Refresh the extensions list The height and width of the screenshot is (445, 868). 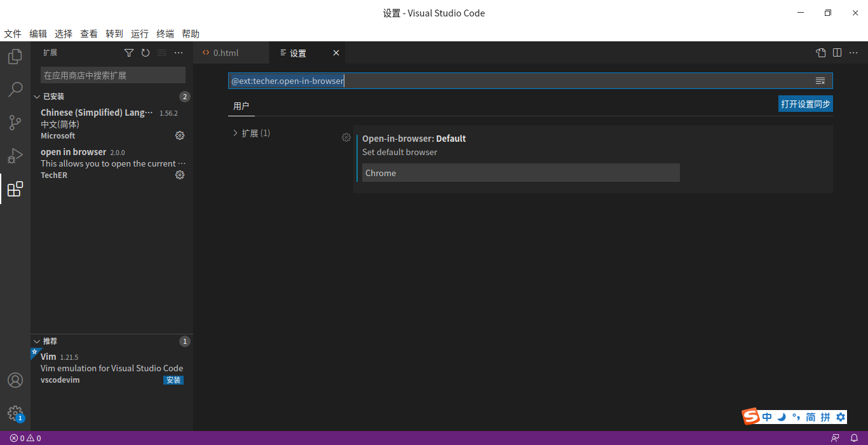point(146,53)
